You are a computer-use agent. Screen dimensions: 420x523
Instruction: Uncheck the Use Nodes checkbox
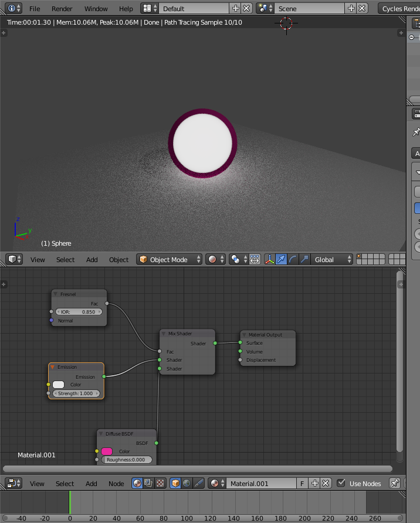point(341,484)
